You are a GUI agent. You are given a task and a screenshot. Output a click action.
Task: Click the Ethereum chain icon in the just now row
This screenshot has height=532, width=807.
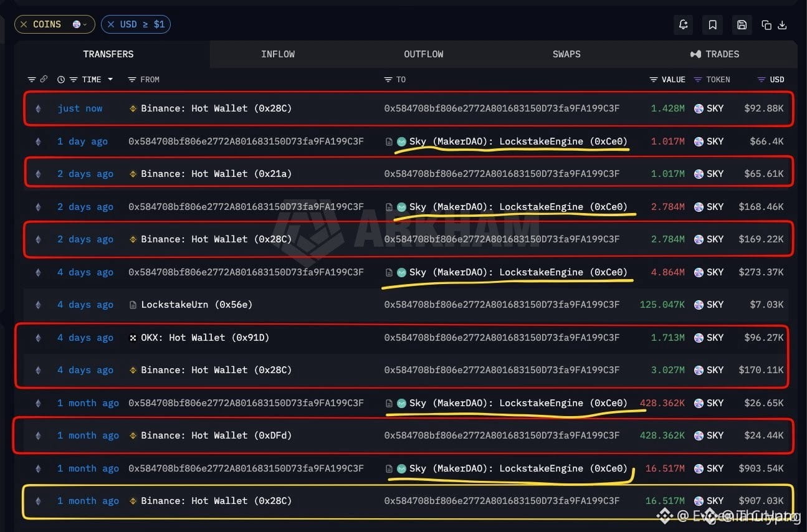pyautogui.click(x=38, y=108)
